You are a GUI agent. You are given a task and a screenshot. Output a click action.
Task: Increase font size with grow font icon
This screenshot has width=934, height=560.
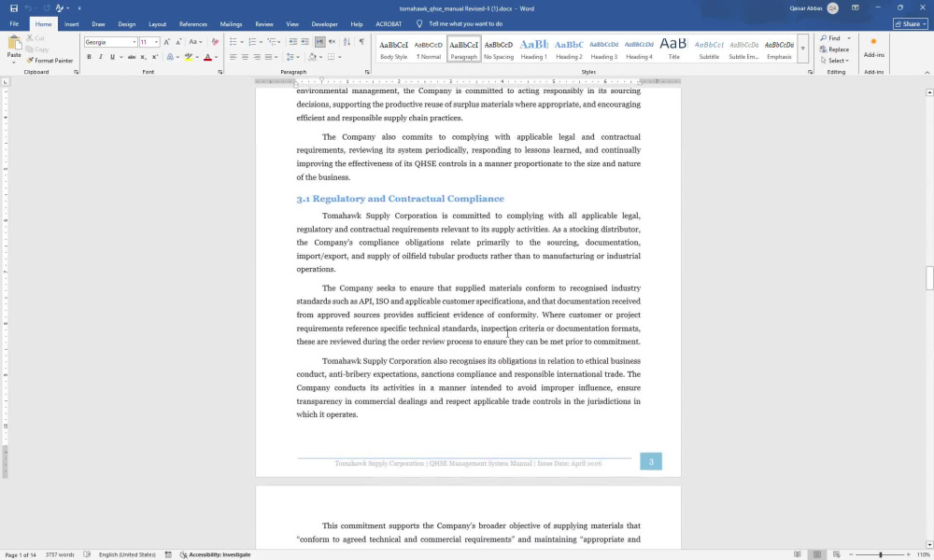[x=167, y=42]
